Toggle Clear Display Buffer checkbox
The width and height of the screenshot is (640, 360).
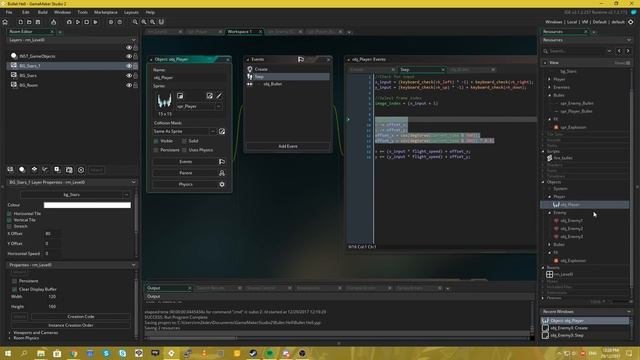click(x=14, y=289)
